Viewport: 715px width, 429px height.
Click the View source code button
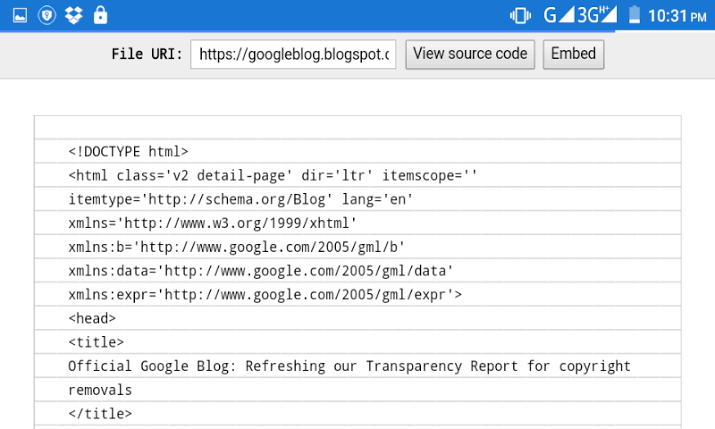[x=470, y=54]
